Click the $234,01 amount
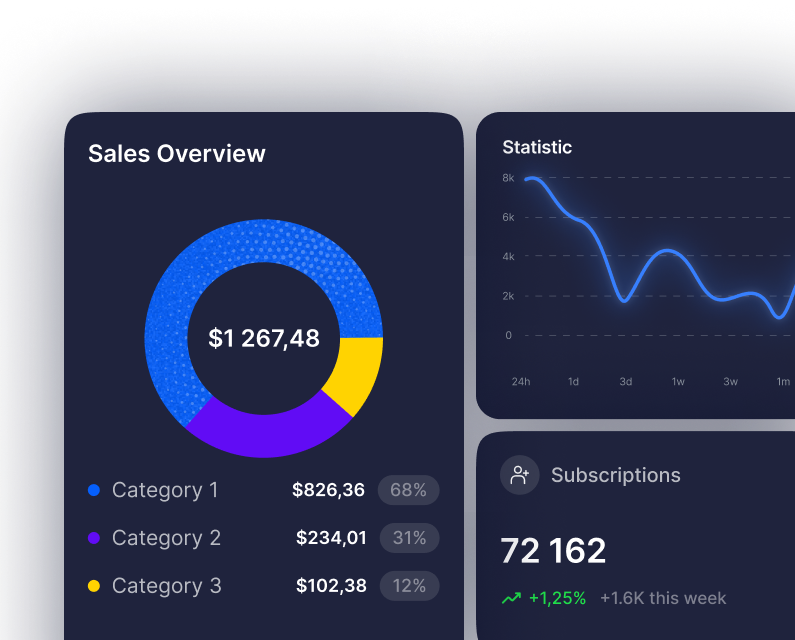Screen dimensions: 795x640 (331, 538)
